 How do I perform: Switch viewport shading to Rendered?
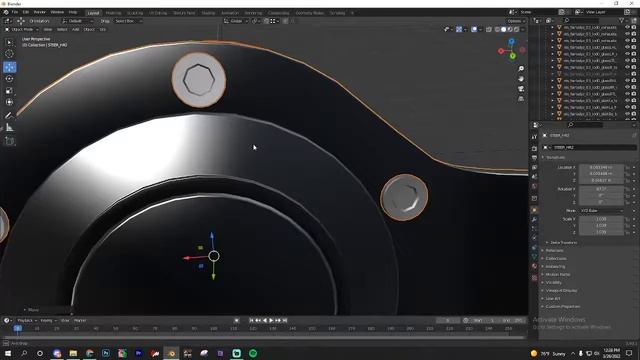(516, 29)
